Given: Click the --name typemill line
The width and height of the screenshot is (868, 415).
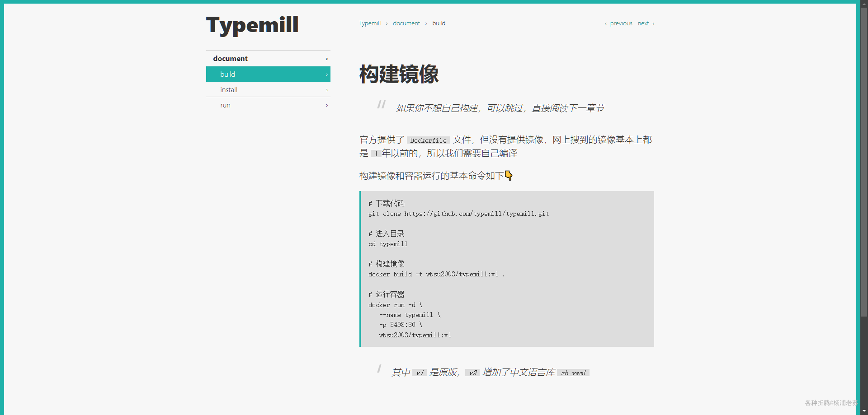Looking at the screenshot, I should [410, 315].
